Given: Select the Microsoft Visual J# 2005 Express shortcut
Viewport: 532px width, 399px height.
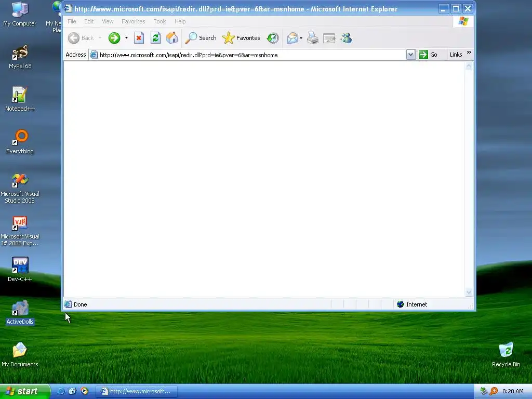Looking at the screenshot, I should 20,231.
